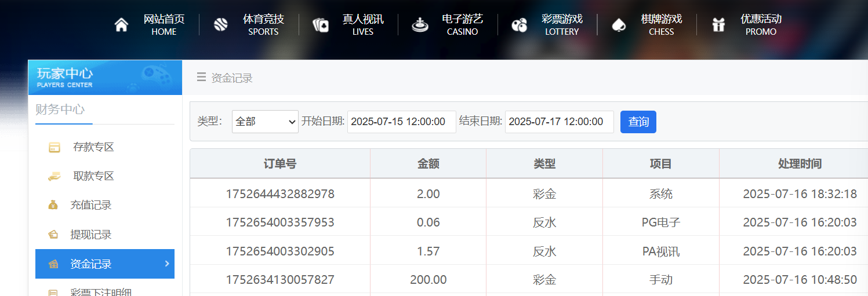Click the Chess spade icon
Image resolution: width=868 pixels, height=296 pixels.
[619, 25]
